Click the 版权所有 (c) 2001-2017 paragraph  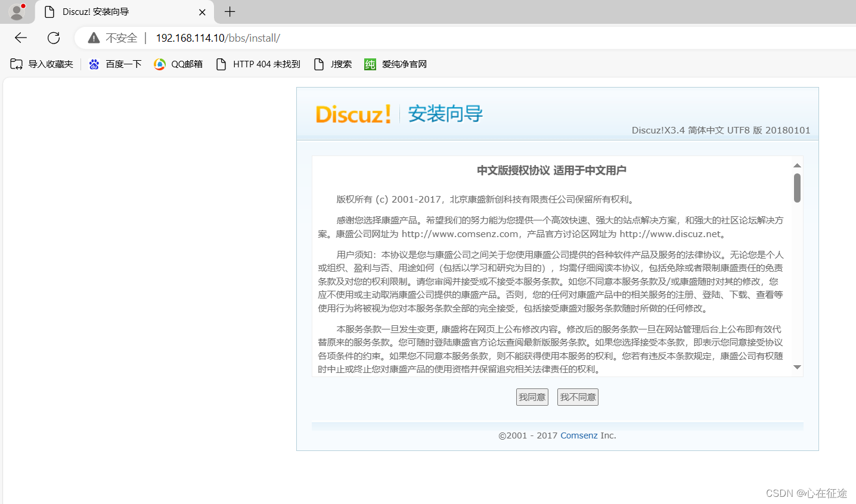point(486,200)
